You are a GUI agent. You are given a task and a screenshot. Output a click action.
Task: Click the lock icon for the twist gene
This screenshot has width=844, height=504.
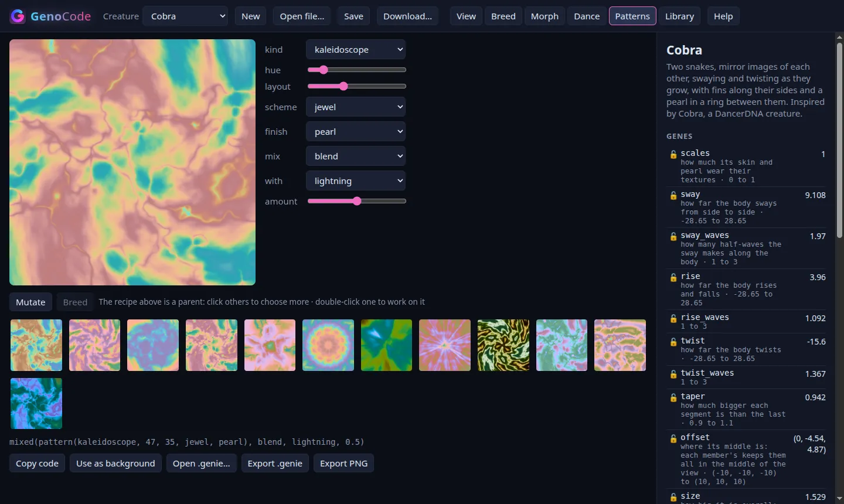(x=673, y=342)
